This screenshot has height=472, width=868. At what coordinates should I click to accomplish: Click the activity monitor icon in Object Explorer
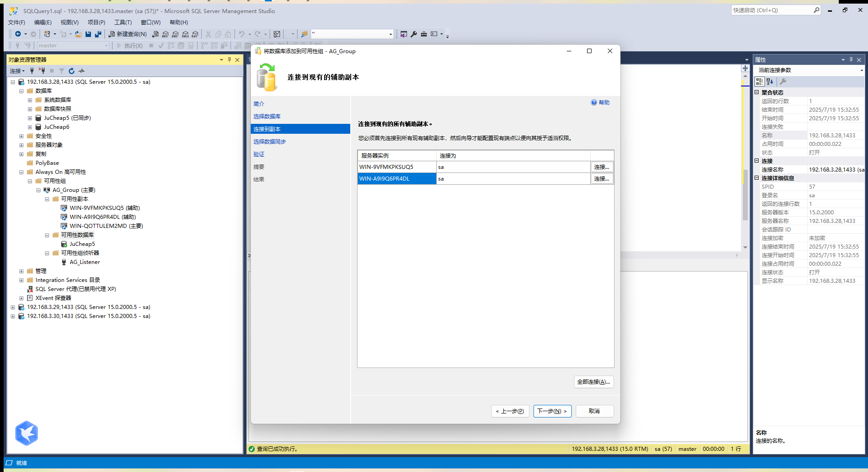click(x=81, y=71)
